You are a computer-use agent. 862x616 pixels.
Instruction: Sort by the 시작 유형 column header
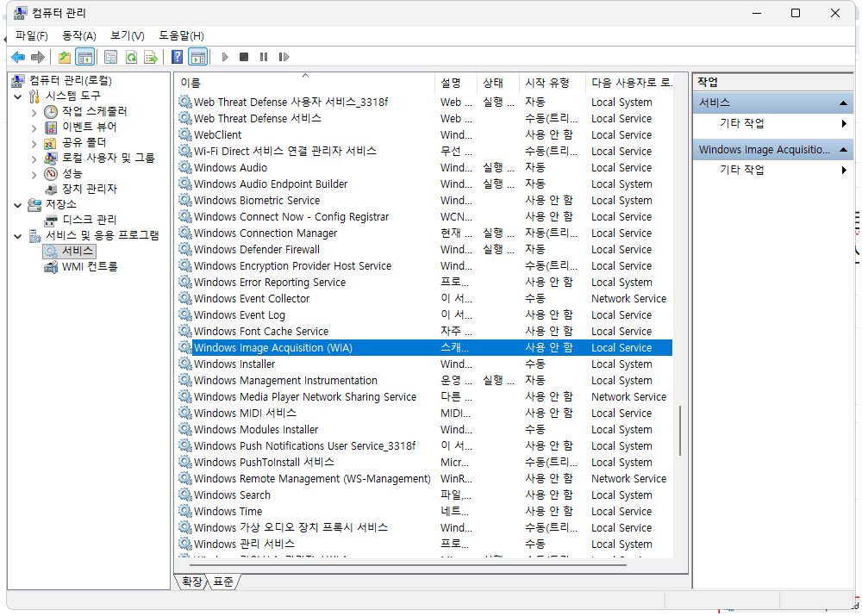[552, 83]
